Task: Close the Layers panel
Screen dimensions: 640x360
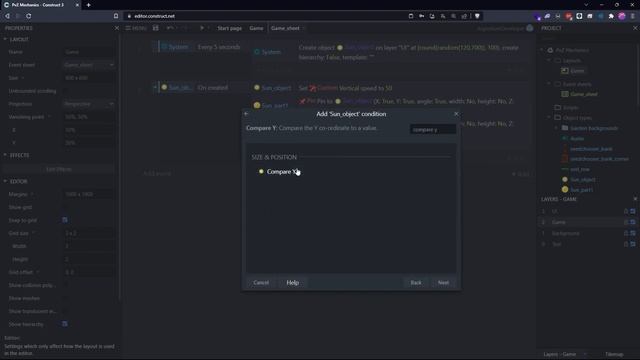Action: coord(635,199)
